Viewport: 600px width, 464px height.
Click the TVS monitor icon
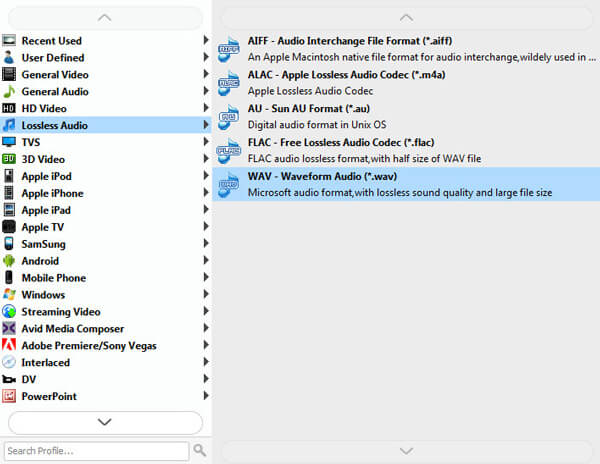tap(9, 142)
